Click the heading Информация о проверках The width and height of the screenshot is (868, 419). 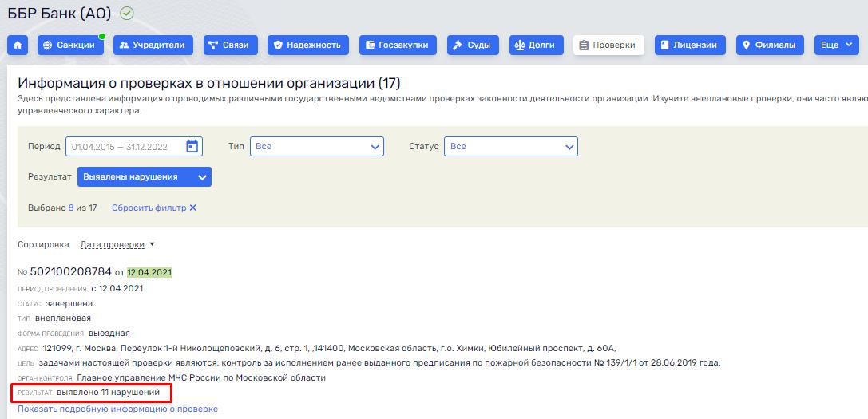208,84
